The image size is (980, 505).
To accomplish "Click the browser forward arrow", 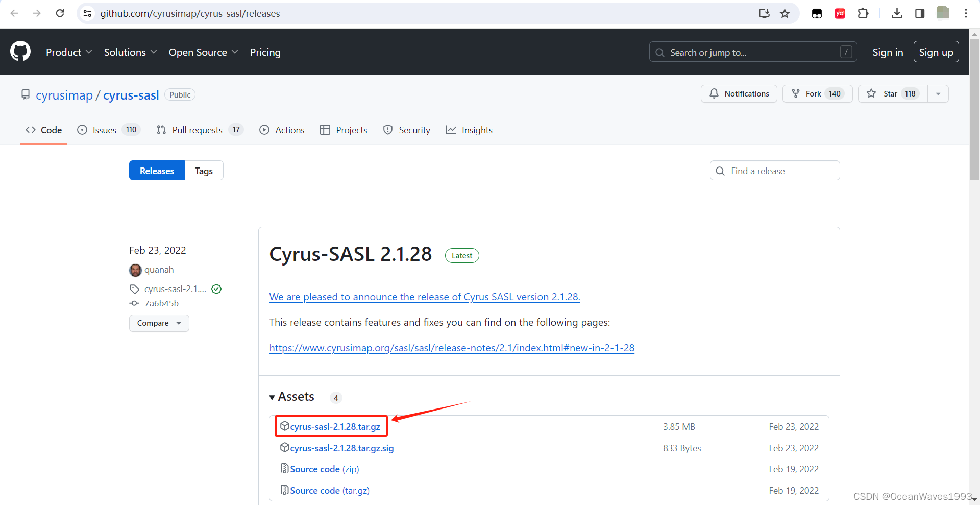I will 37,13.
